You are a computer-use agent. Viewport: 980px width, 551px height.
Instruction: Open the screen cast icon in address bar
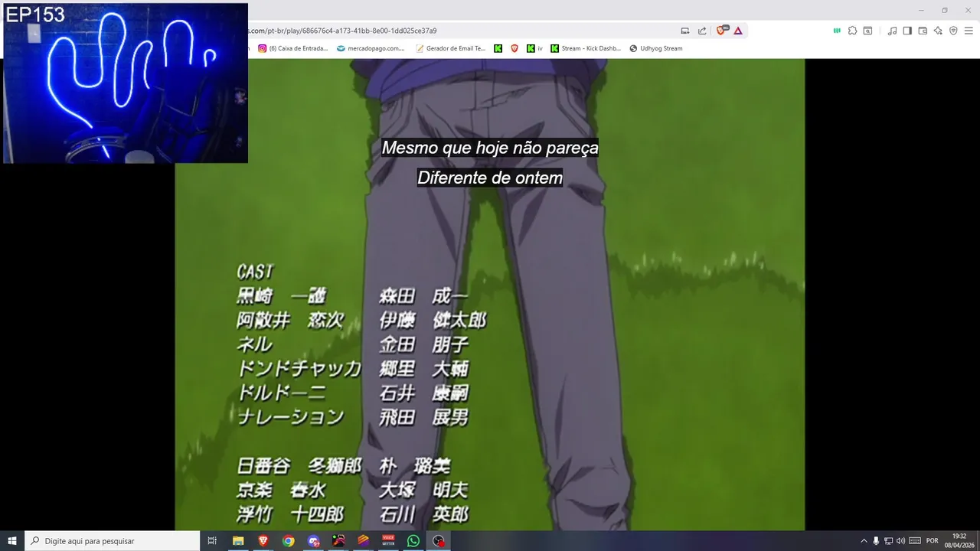[685, 31]
